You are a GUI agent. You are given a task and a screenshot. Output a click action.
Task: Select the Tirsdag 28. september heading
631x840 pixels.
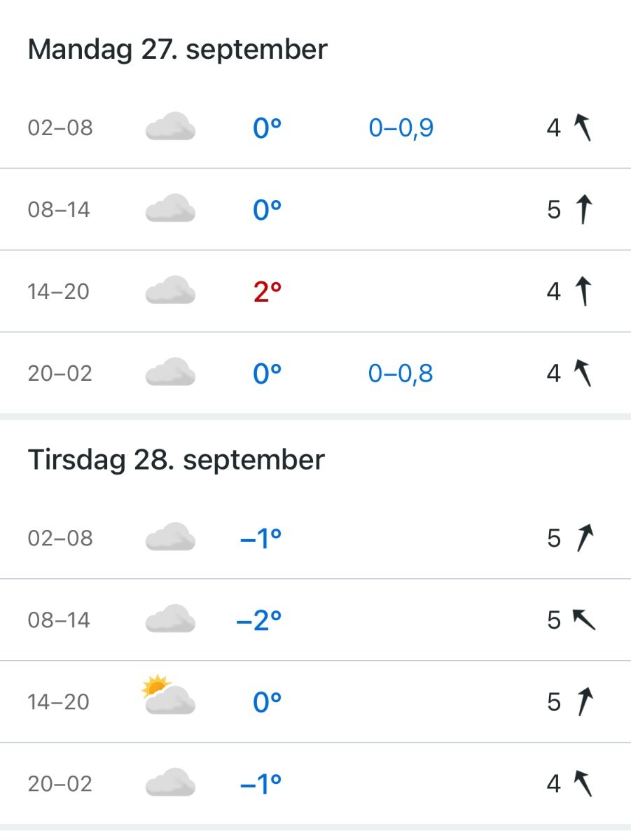tap(176, 460)
